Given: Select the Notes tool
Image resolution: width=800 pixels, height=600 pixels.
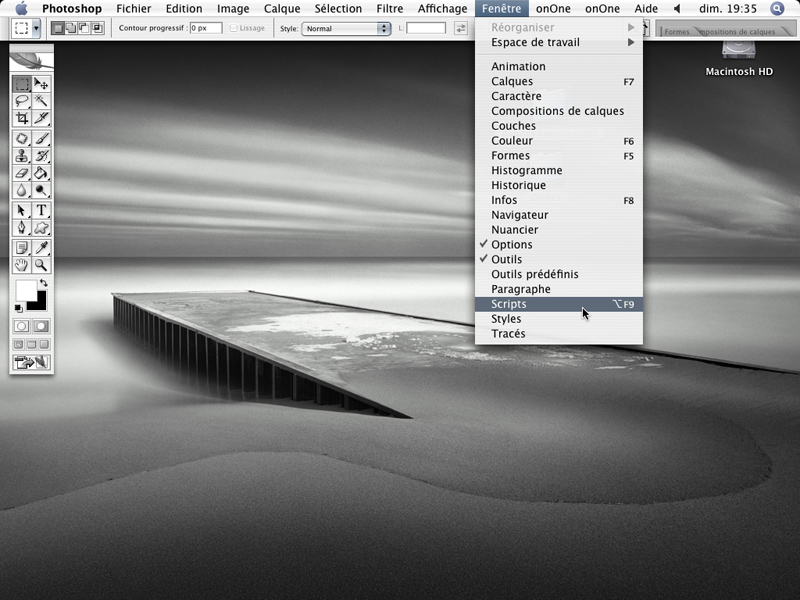Looking at the screenshot, I should pyautogui.click(x=21, y=248).
